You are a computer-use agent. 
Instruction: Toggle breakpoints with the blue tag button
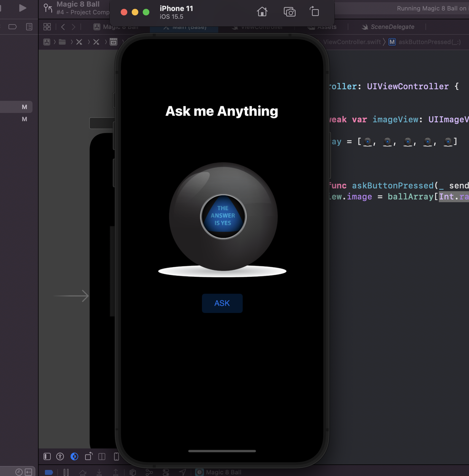pyautogui.click(x=49, y=472)
